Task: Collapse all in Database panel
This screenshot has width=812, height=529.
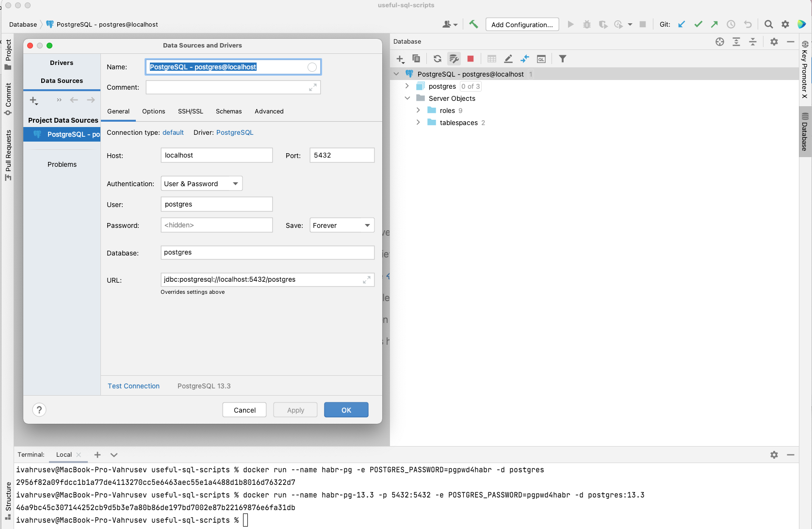Action: click(753, 42)
